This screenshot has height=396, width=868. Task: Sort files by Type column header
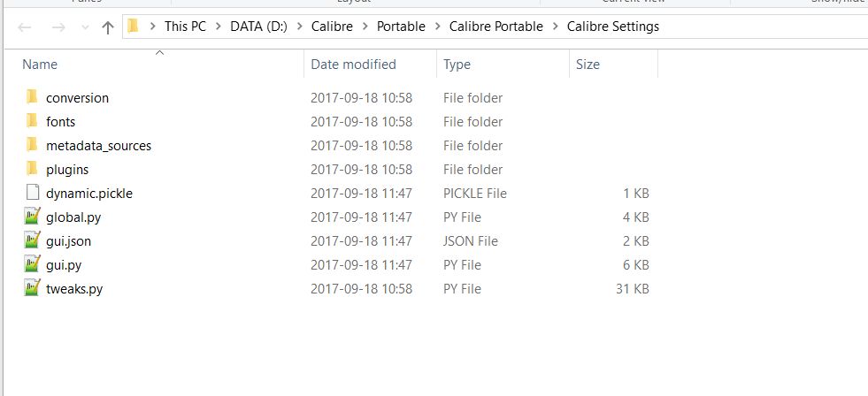[457, 65]
